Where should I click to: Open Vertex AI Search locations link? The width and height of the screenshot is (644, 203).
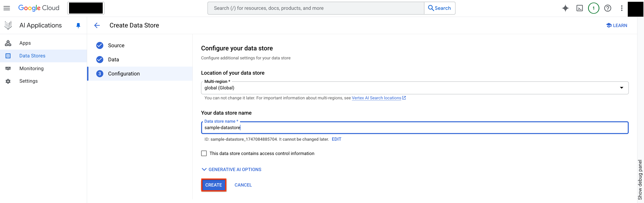point(376,98)
